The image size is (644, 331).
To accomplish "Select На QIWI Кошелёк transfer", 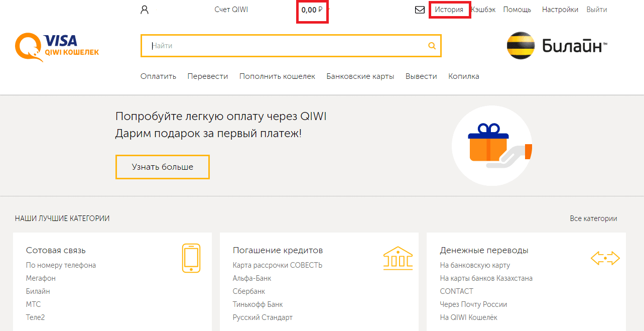I will click(469, 317).
